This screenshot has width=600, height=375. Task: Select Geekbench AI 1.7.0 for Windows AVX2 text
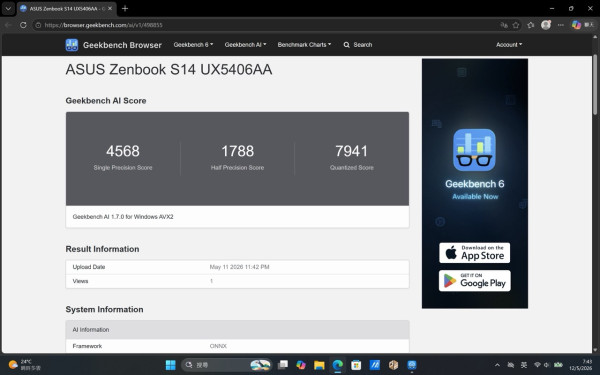(123, 217)
